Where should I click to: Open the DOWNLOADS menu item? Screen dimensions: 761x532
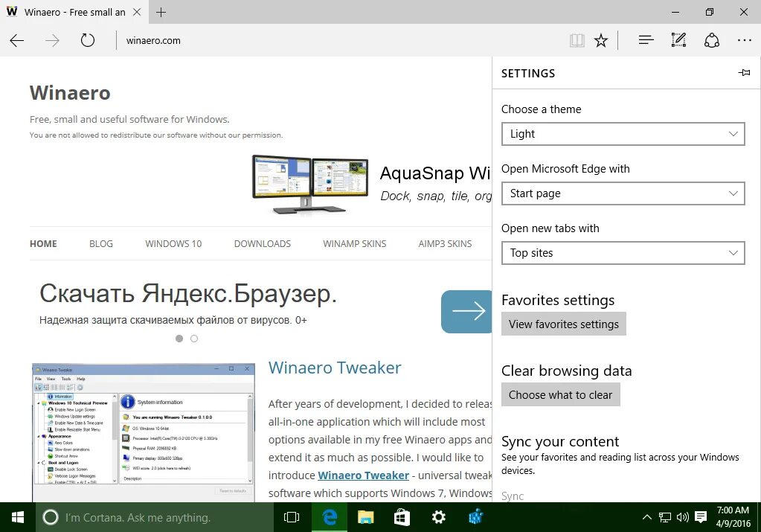coord(262,243)
